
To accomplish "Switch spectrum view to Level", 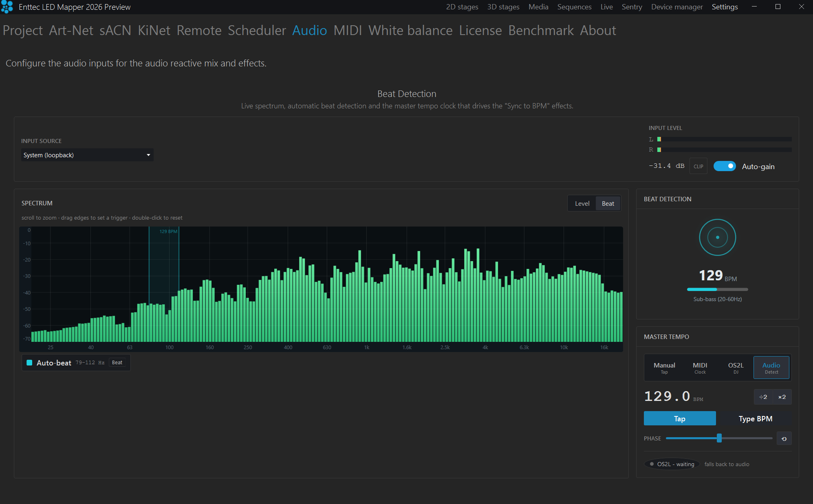I will click(582, 204).
